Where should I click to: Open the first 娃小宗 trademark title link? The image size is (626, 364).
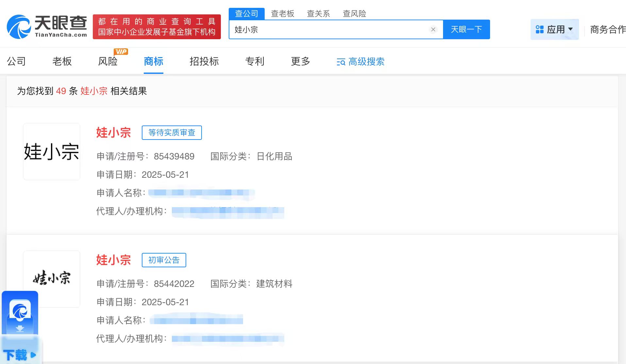(x=113, y=132)
